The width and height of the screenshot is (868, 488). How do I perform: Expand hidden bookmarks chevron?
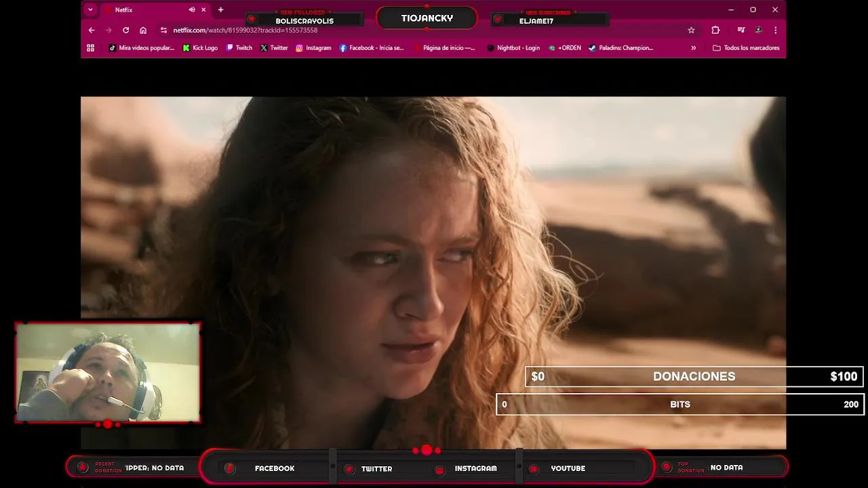coord(693,48)
